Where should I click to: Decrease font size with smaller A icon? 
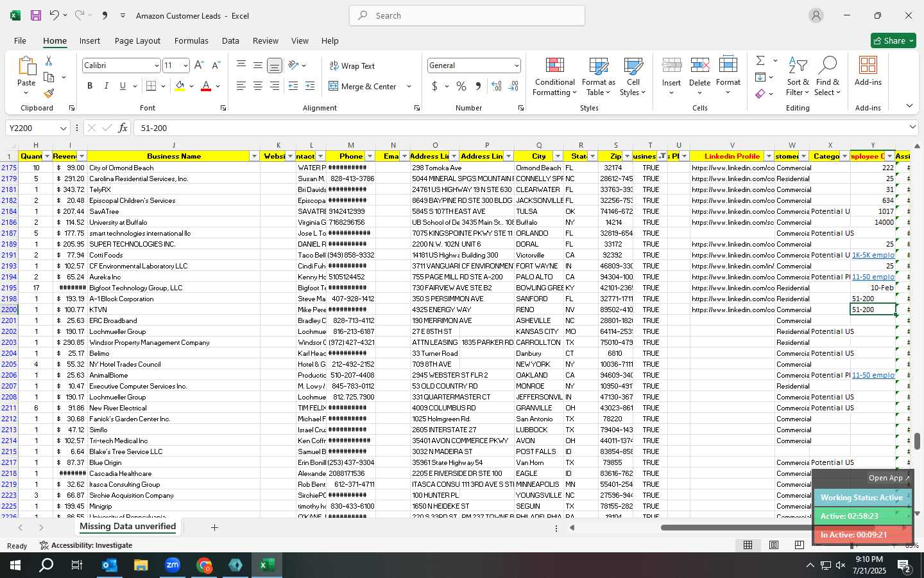(216, 66)
